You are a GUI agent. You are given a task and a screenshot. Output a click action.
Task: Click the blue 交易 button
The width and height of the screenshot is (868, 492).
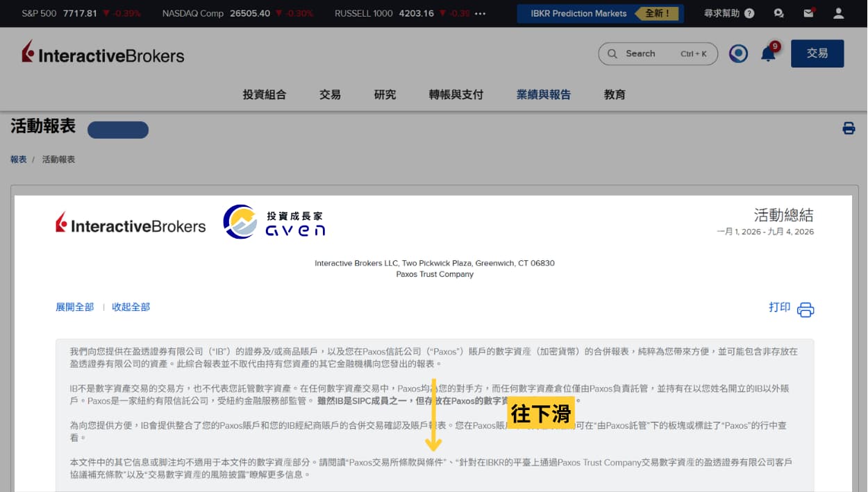click(x=817, y=53)
